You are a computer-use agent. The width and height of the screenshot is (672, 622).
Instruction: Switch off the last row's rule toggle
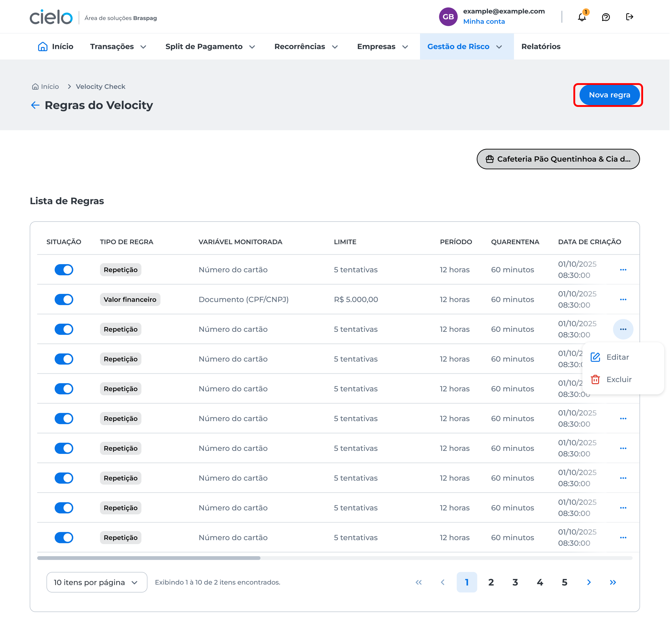coord(64,538)
